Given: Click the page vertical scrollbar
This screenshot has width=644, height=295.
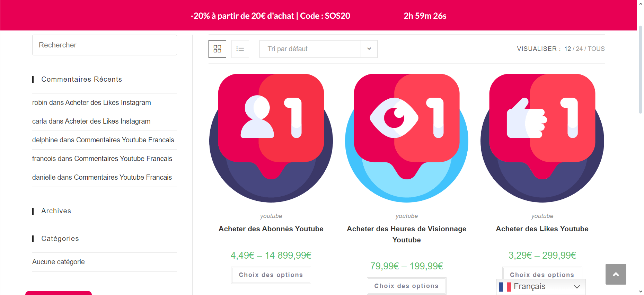Looking at the screenshot, I should pos(640,69).
